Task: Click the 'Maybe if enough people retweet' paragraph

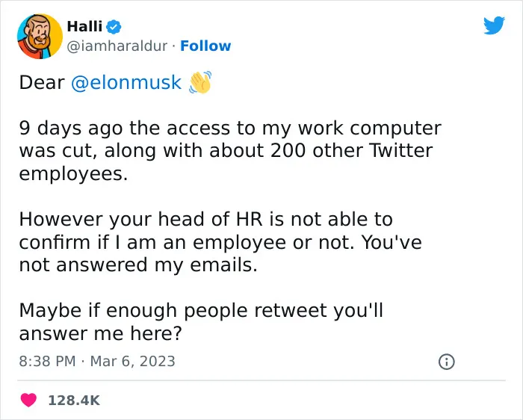Action: [x=201, y=321]
